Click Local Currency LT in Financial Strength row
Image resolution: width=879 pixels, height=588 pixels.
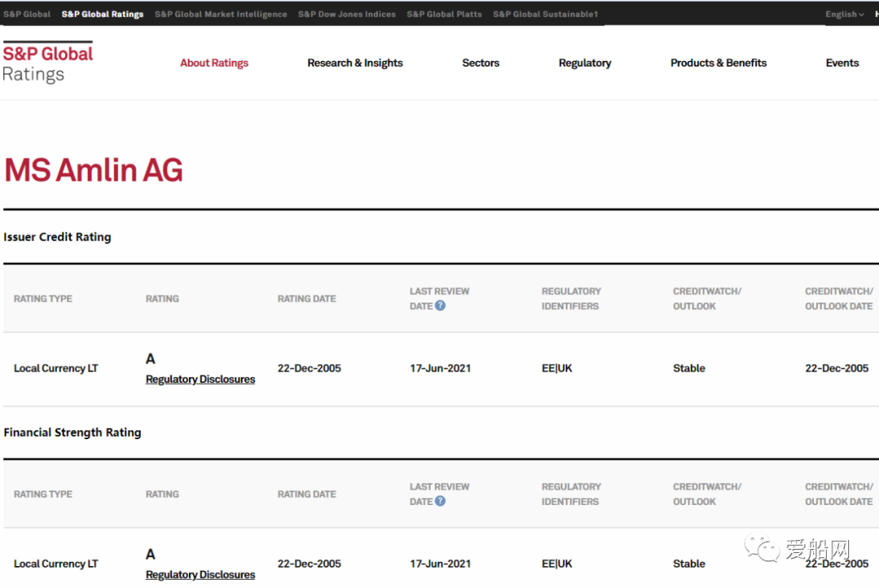56,564
